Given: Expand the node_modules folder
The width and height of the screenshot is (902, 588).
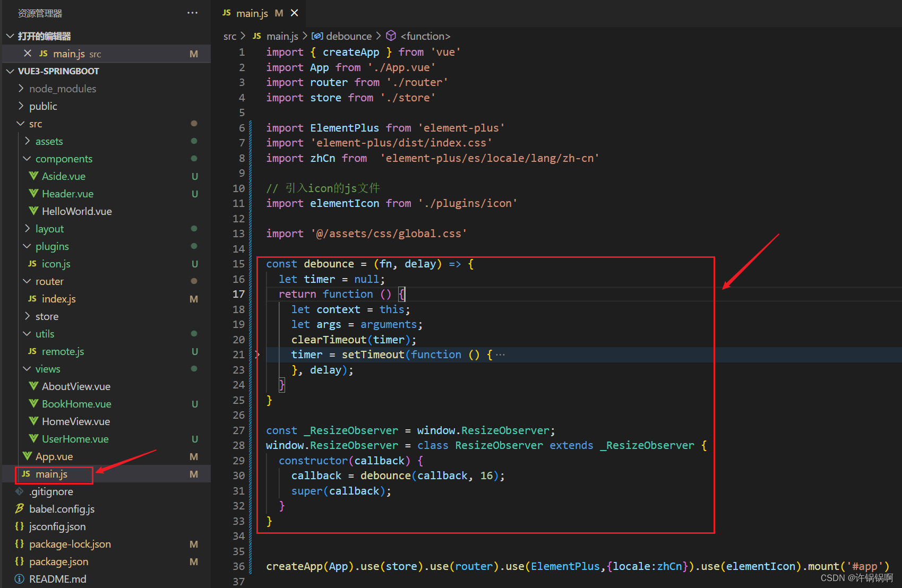Looking at the screenshot, I should pos(21,89).
